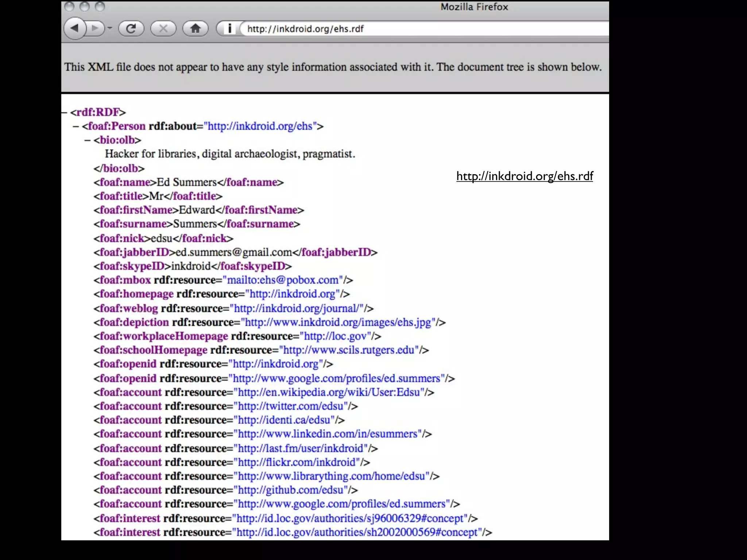
Task: Go forward with the Forward arrow button
Action: (x=95, y=28)
